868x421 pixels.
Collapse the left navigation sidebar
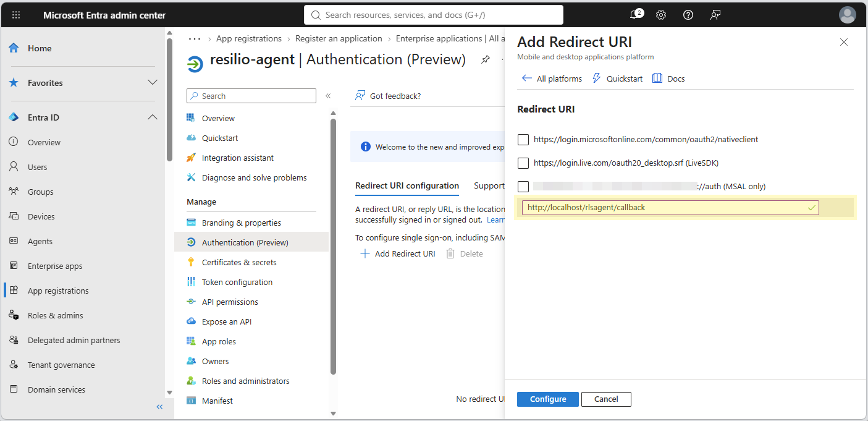click(x=159, y=407)
